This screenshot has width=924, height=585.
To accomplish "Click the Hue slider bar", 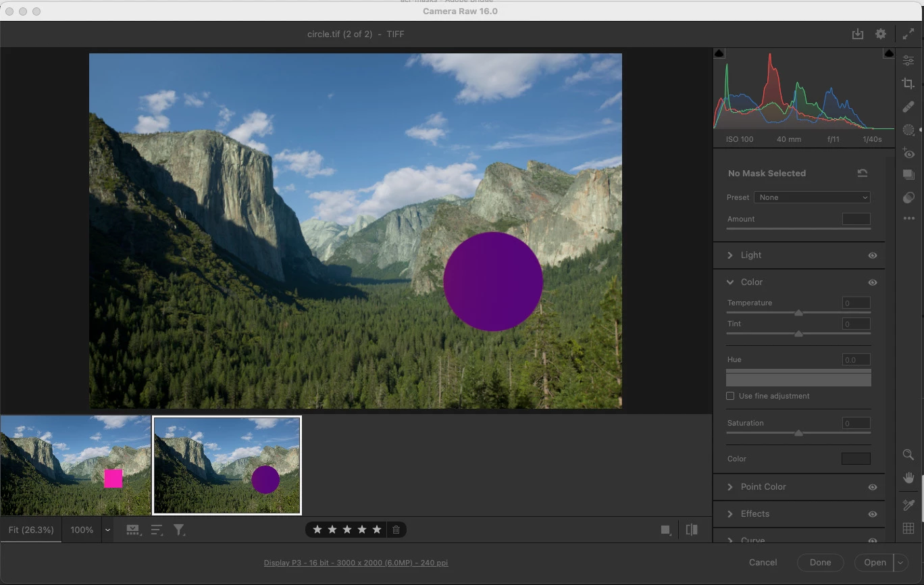I will point(798,378).
